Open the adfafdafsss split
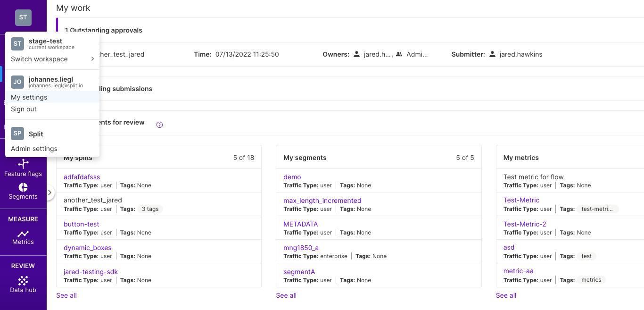Viewport: 644px width, 310px height. [x=82, y=177]
